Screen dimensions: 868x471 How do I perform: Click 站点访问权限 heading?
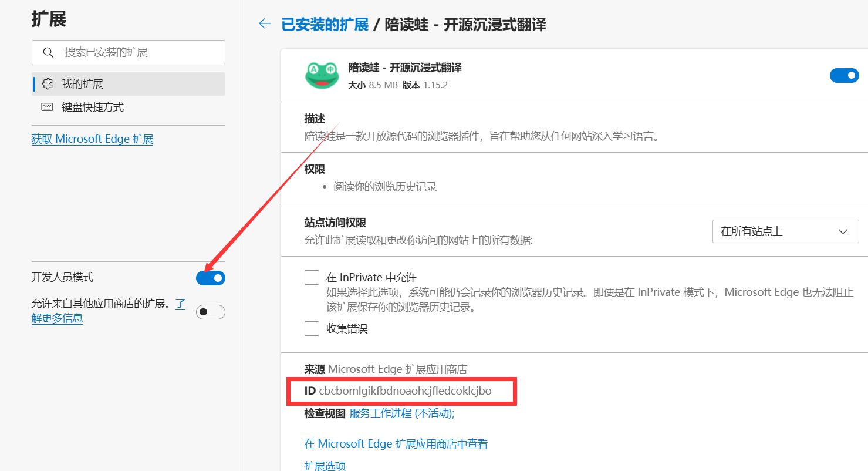click(x=335, y=223)
